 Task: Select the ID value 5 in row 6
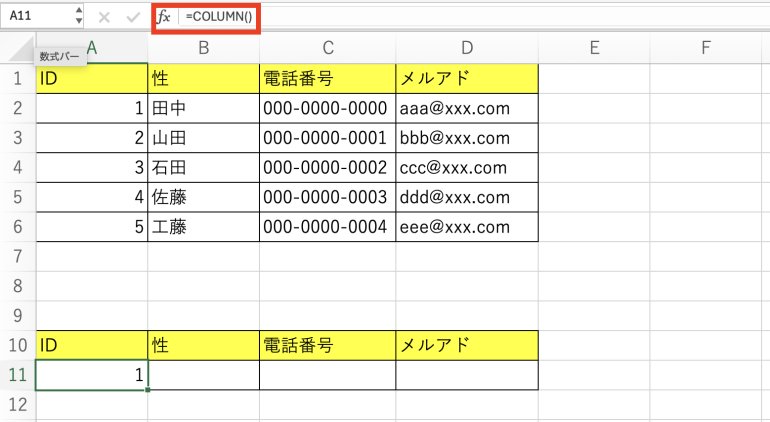92,227
